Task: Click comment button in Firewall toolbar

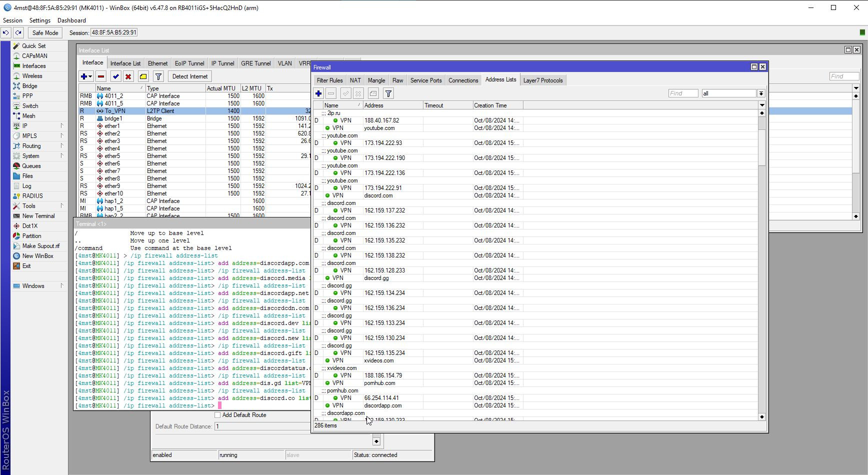Action: pos(373,93)
